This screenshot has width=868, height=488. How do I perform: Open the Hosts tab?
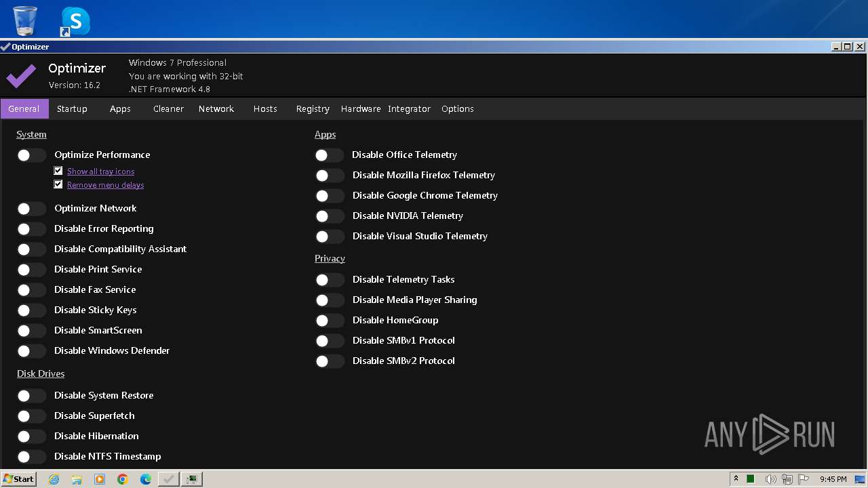click(x=265, y=108)
